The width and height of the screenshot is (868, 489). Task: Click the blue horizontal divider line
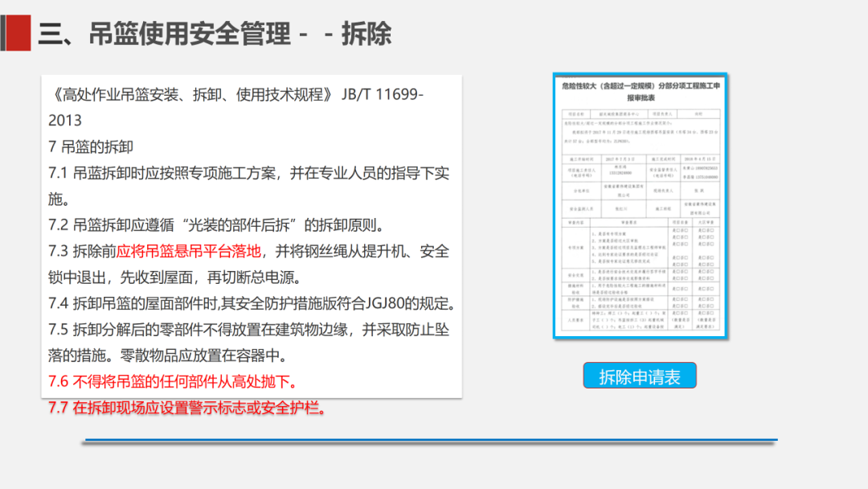430,440
